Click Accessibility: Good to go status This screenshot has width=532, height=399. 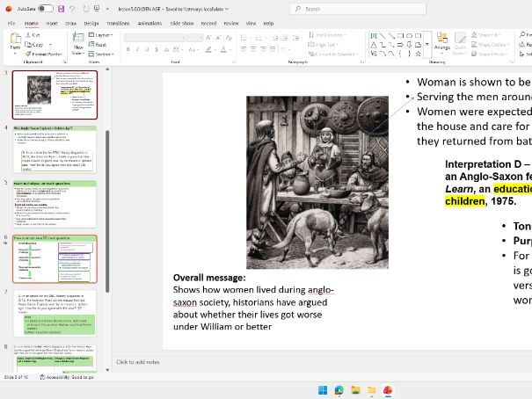pyautogui.click(x=67, y=377)
